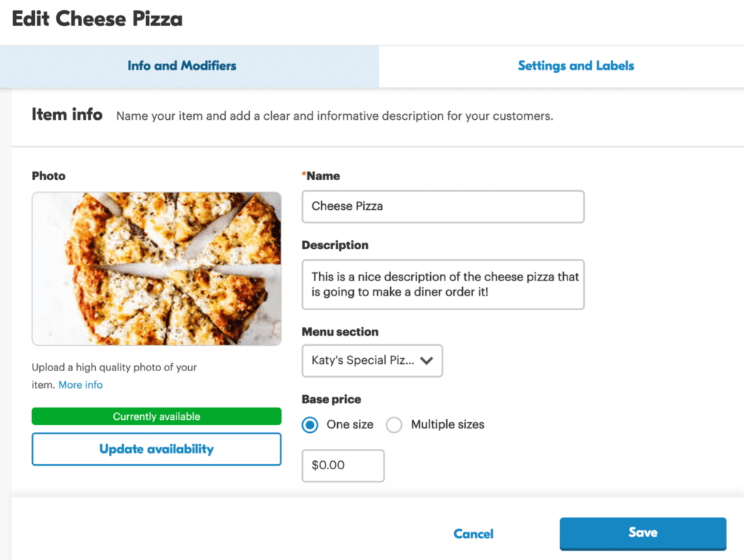Click the Edit Cheese Pizza page title
This screenshot has height=560, width=744.
(97, 19)
